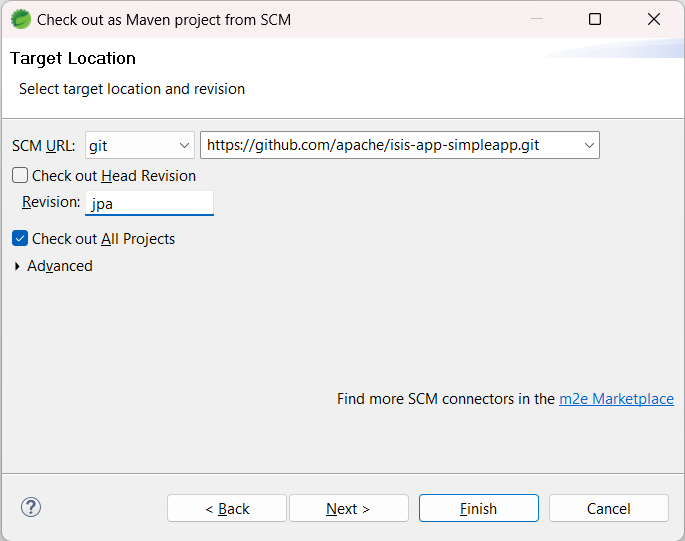Viewport: 685px width, 541px height.
Task: Maximize the checkout dialog window
Action: [595, 19]
